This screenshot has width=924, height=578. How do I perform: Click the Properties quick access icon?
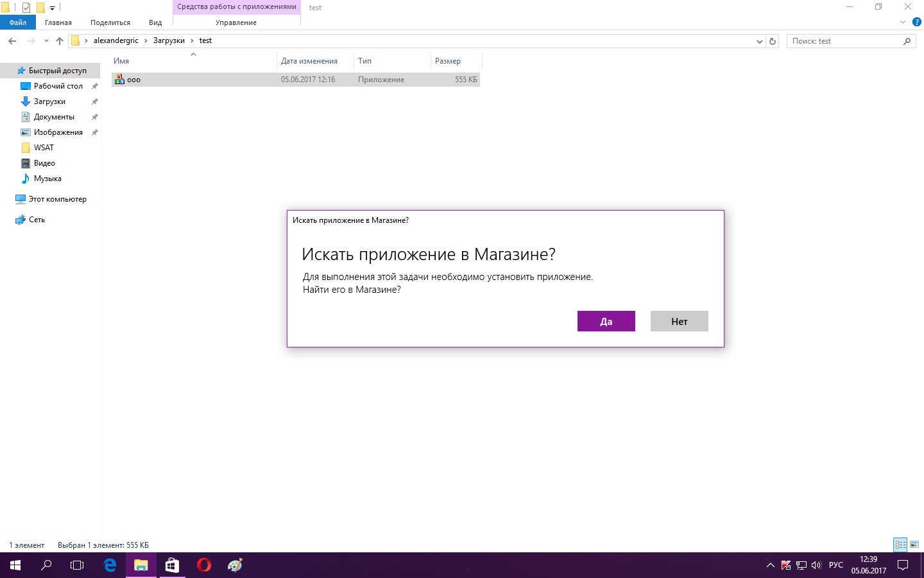tap(26, 8)
